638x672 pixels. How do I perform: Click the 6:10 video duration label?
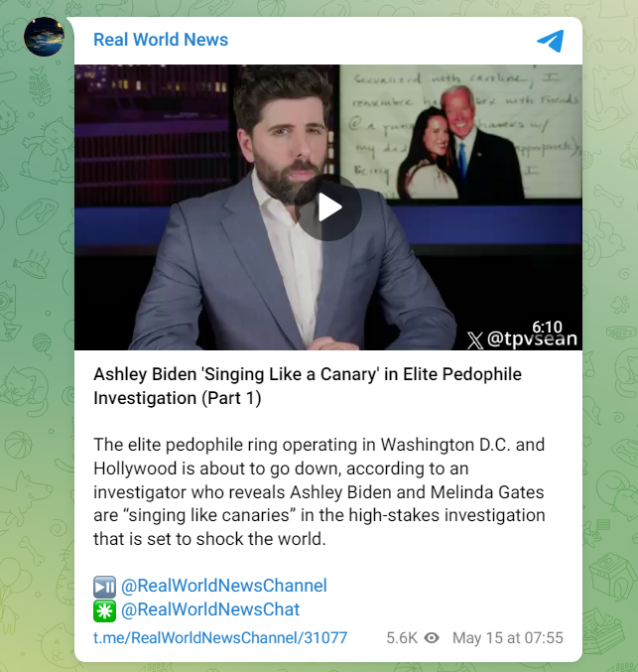(547, 327)
